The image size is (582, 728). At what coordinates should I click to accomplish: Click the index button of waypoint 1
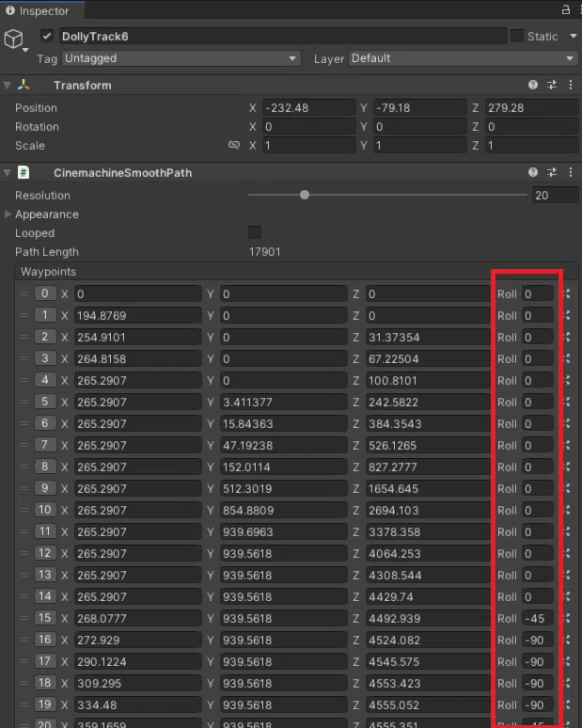tap(45, 315)
